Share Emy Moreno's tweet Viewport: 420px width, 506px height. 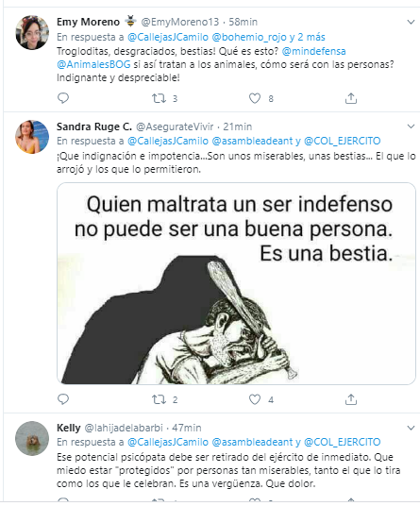point(351,98)
